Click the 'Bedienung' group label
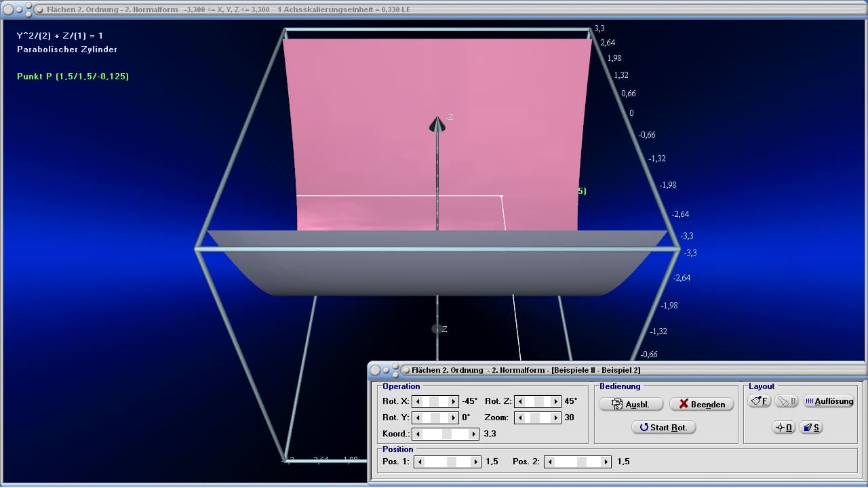 tap(620, 386)
